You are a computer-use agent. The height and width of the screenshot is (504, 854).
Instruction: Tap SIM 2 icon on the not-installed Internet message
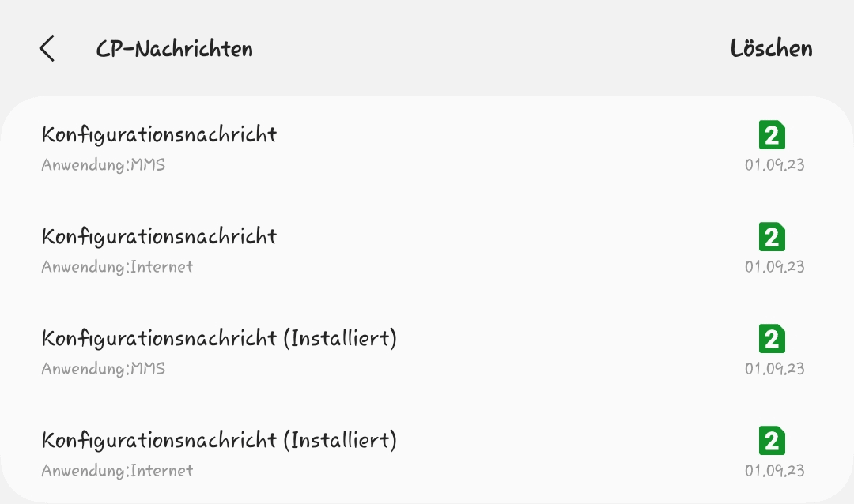click(772, 237)
